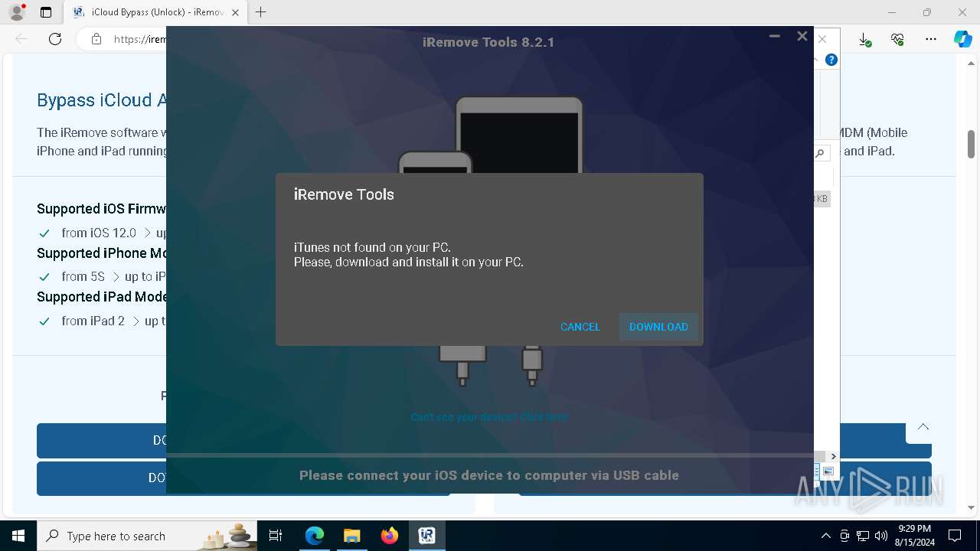Open network status tray icon
The image size is (980, 551).
click(x=863, y=536)
